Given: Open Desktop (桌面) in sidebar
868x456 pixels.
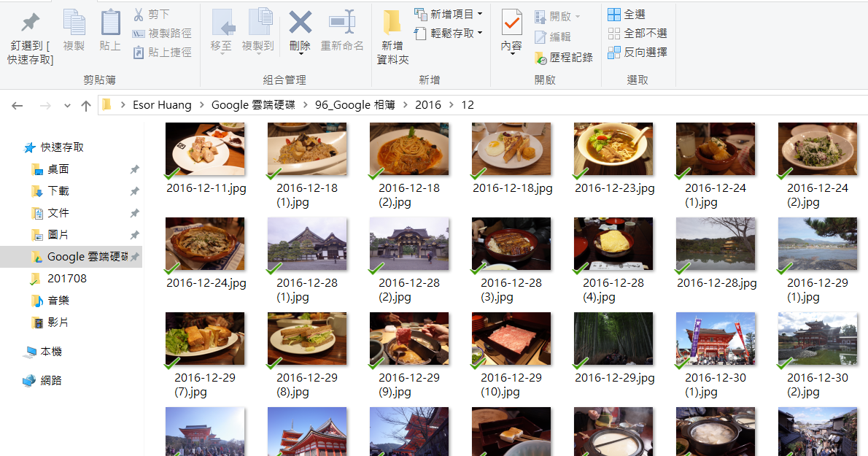Looking at the screenshot, I should pos(50,169).
